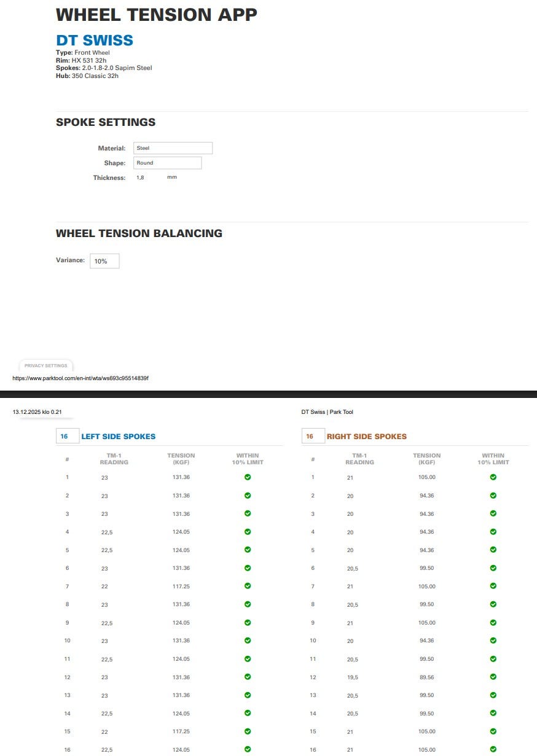Click the green check for left spoke 5
The width and height of the screenshot is (537, 756).
pos(248,550)
